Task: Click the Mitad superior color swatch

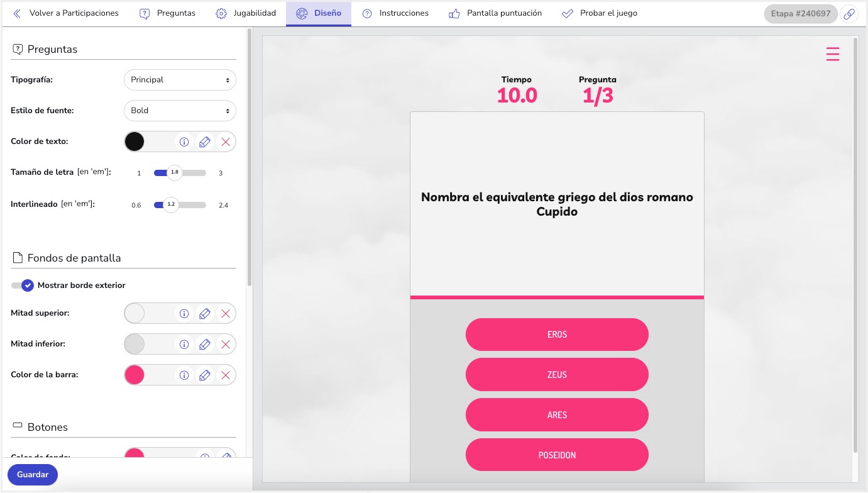Action: point(135,313)
